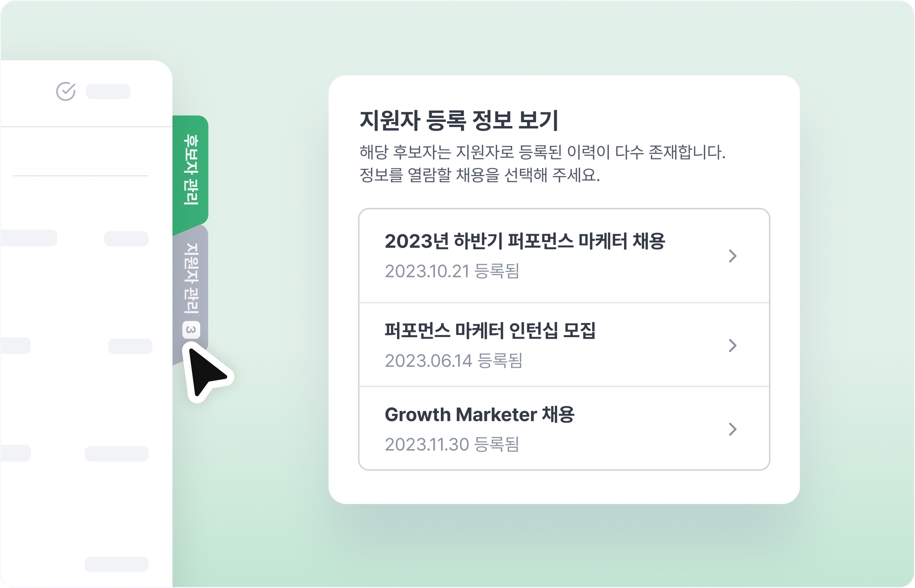The image size is (915, 588).
Task: Click the arrow for Growth Marketer 채용
Action: coord(733,429)
